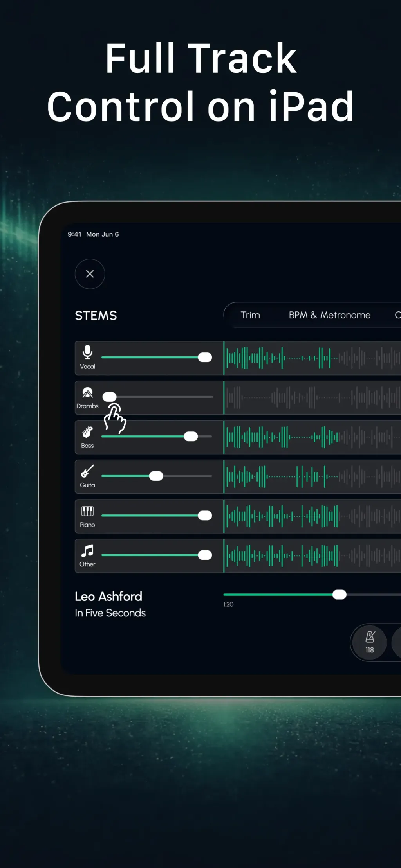Viewport: 401px width, 868px height.
Task: Tap the Other music note icon
Action: coord(87,551)
